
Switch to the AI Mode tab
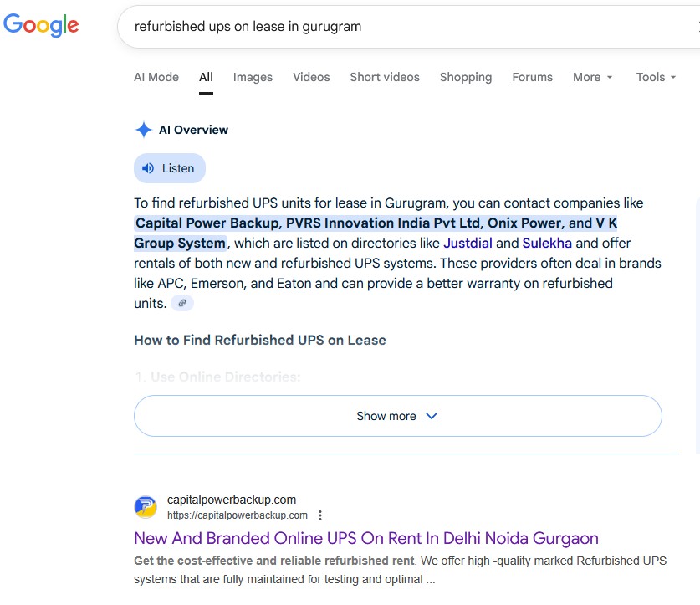pyautogui.click(x=156, y=77)
